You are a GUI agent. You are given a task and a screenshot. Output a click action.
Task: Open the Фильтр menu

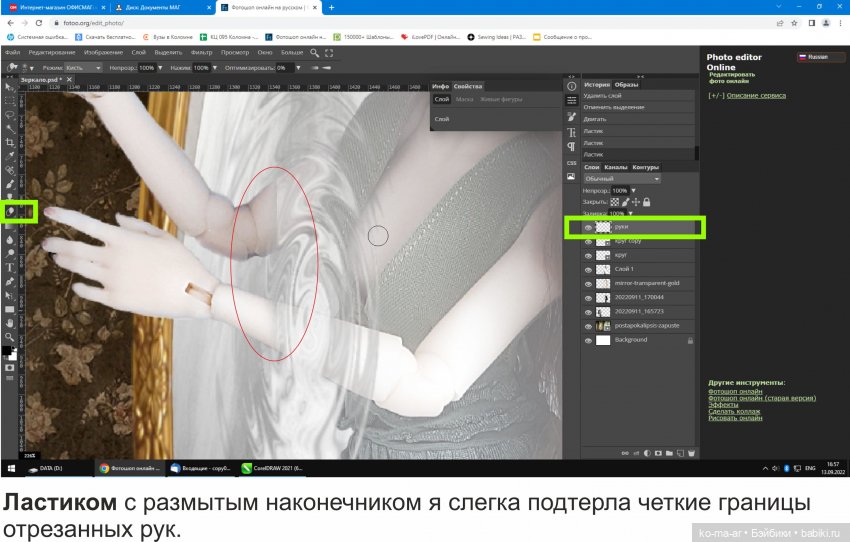pyautogui.click(x=201, y=53)
